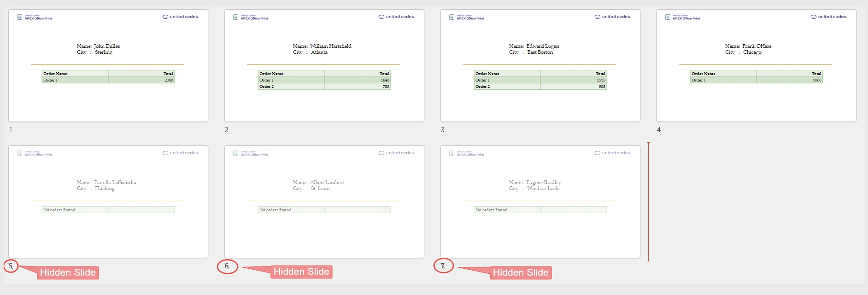Viewport: 868px width, 295px height.
Task: Select the John Dulles slide thumbnail
Action: pos(108,65)
